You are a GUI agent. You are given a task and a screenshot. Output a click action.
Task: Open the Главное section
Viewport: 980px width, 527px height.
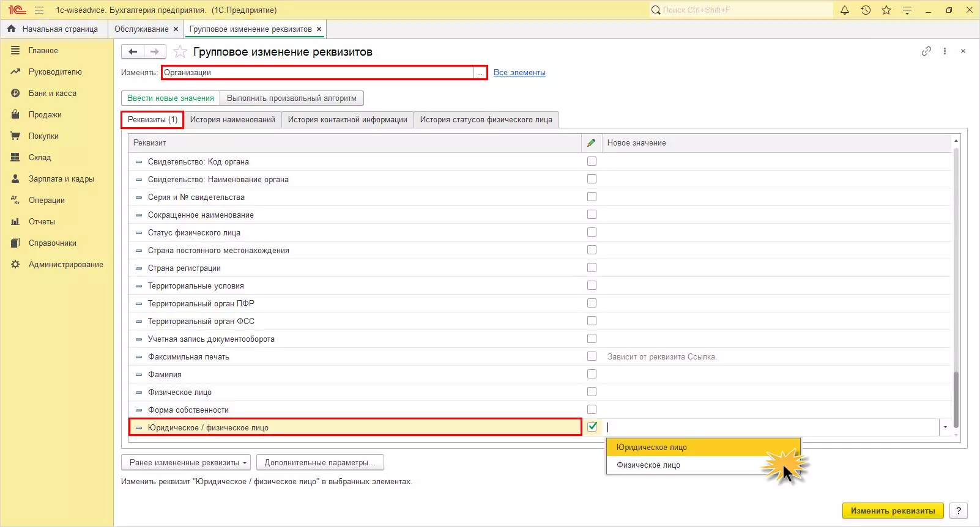coord(43,51)
